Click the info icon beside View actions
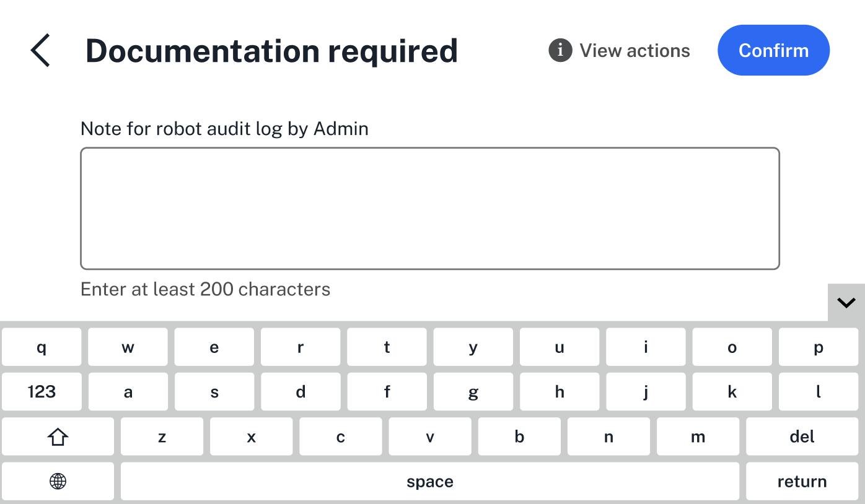 click(560, 50)
